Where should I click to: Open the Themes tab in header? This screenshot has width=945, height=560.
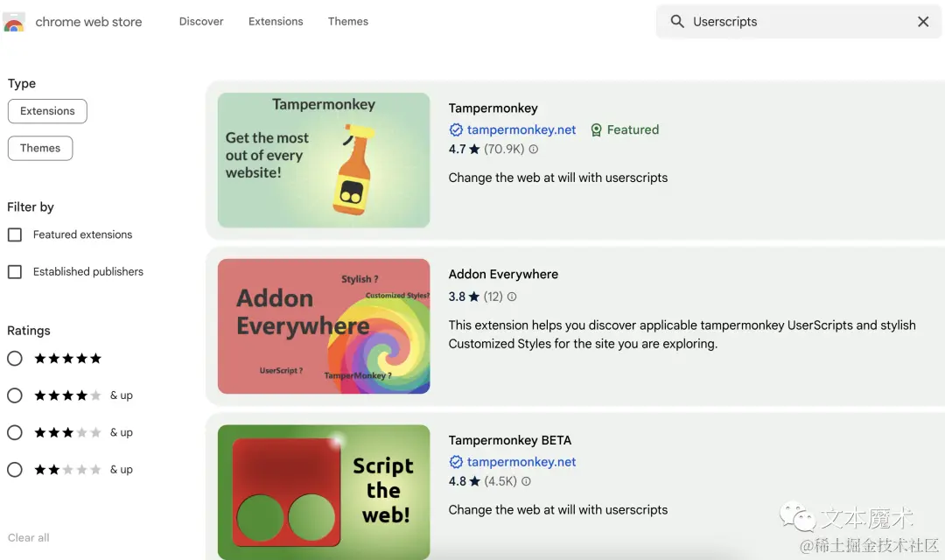pyautogui.click(x=347, y=21)
